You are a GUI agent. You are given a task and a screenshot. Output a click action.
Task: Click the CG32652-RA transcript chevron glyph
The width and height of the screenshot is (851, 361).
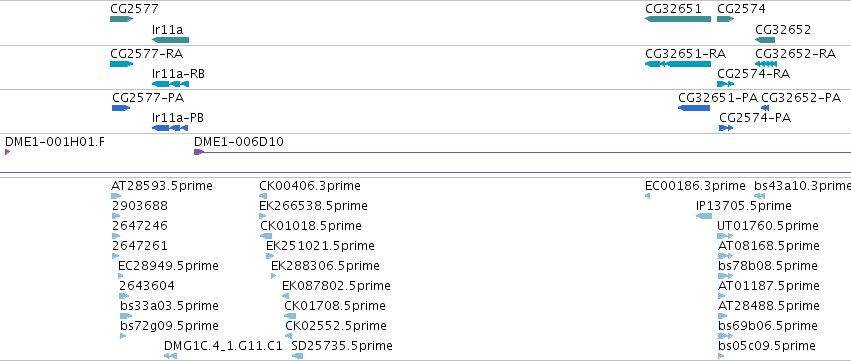[766, 64]
